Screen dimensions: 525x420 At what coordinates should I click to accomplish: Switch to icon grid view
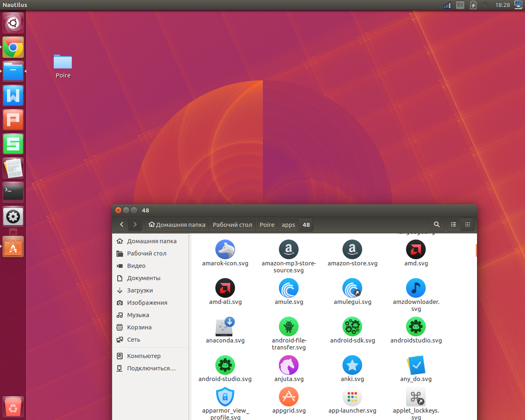tap(467, 224)
